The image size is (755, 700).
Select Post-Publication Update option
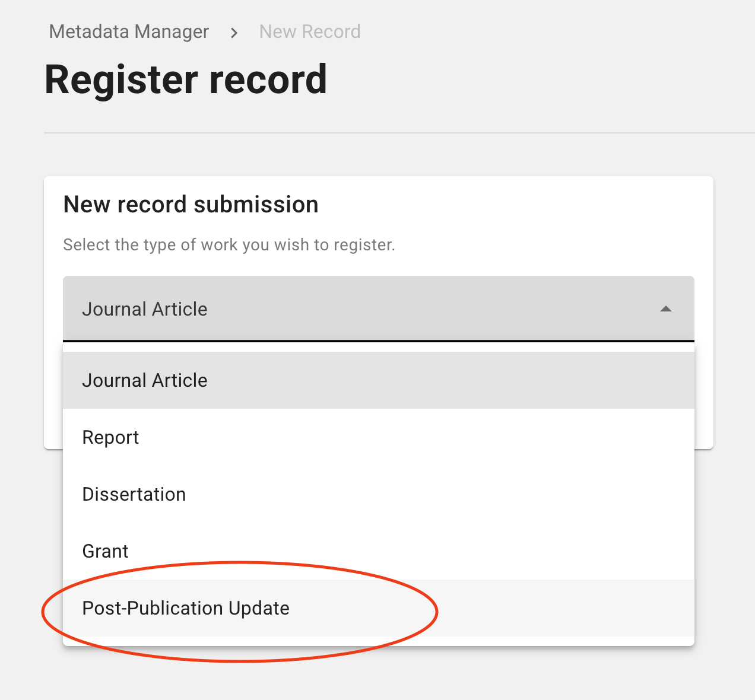point(379,608)
